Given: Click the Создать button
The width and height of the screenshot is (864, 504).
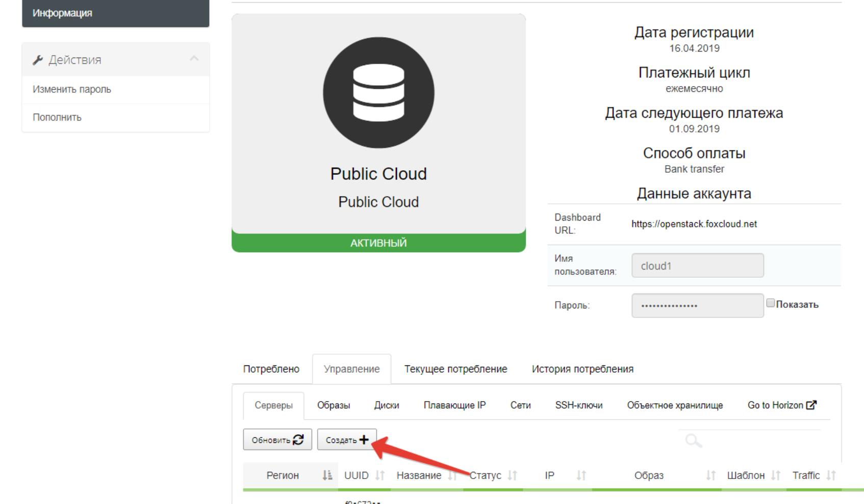Looking at the screenshot, I should 347,440.
